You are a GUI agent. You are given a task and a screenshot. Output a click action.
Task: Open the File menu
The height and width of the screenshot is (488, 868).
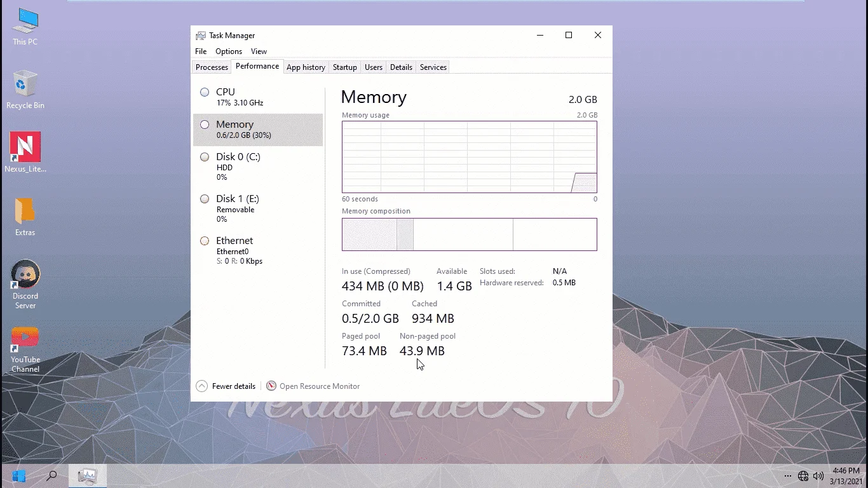(201, 51)
